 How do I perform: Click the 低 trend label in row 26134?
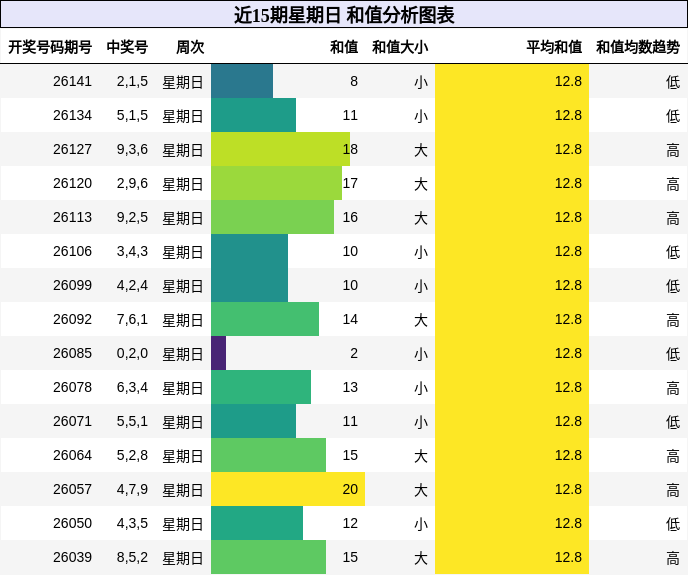(x=673, y=115)
